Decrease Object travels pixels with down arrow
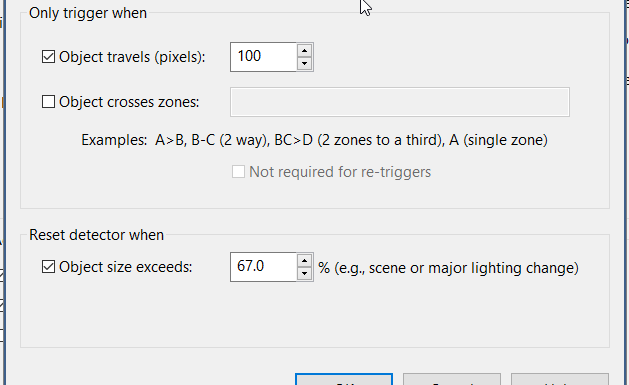629x385 pixels. (304, 63)
